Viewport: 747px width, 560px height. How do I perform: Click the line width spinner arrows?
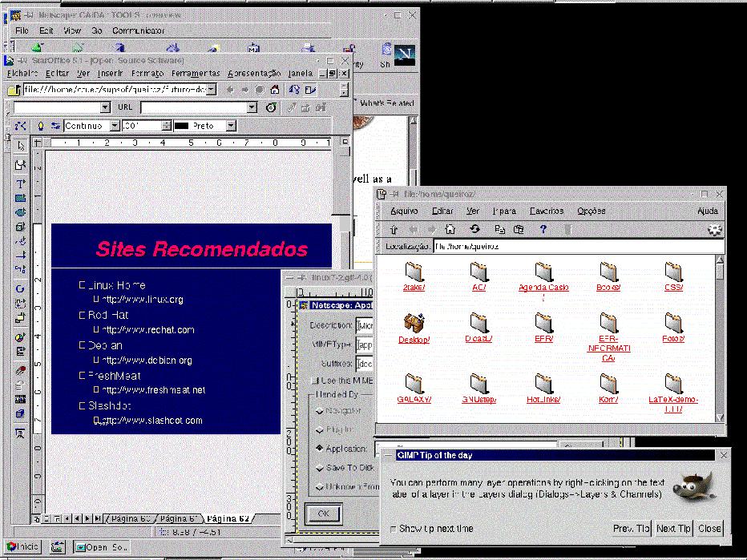pyautogui.click(x=166, y=126)
